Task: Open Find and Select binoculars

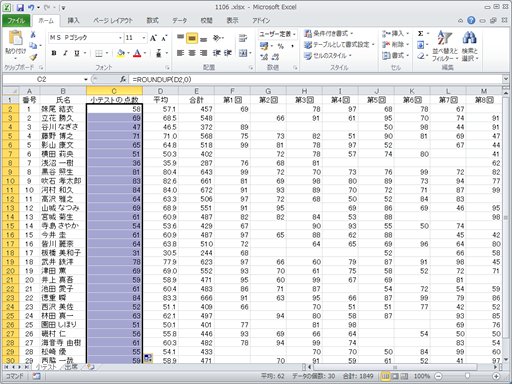Action: [470, 46]
